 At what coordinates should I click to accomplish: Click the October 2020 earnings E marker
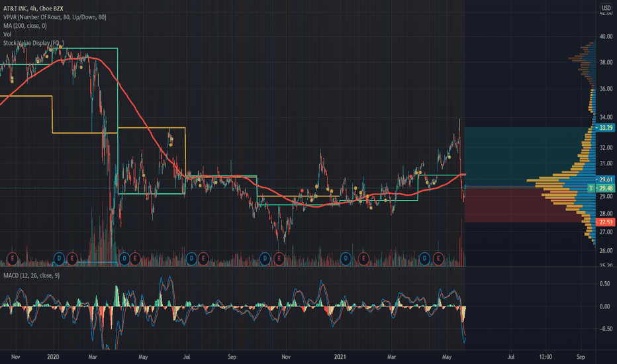(x=279, y=259)
